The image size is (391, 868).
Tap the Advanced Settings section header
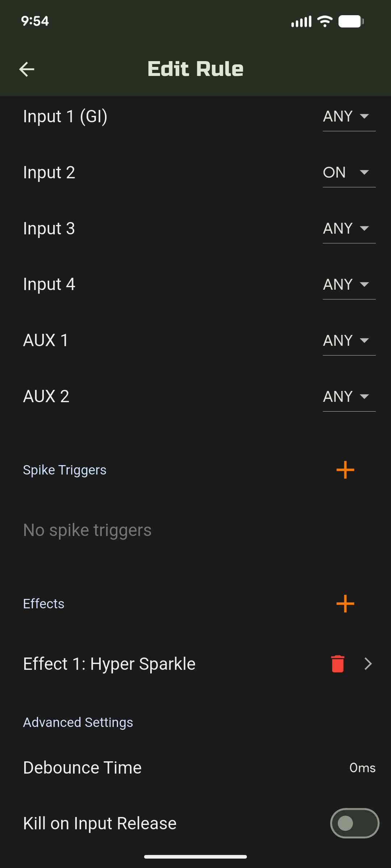(x=78, y=722)
